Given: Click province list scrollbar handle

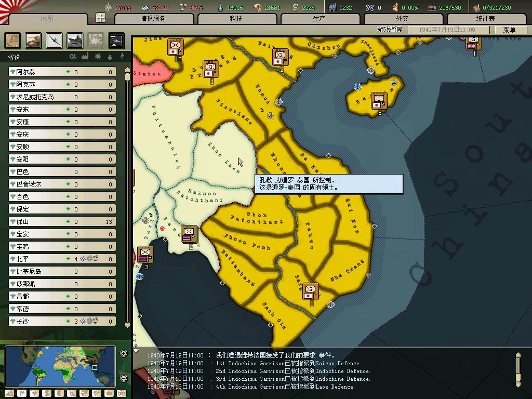Looking at the screenshot, I should pyautogui.click(x=128, y=76).
